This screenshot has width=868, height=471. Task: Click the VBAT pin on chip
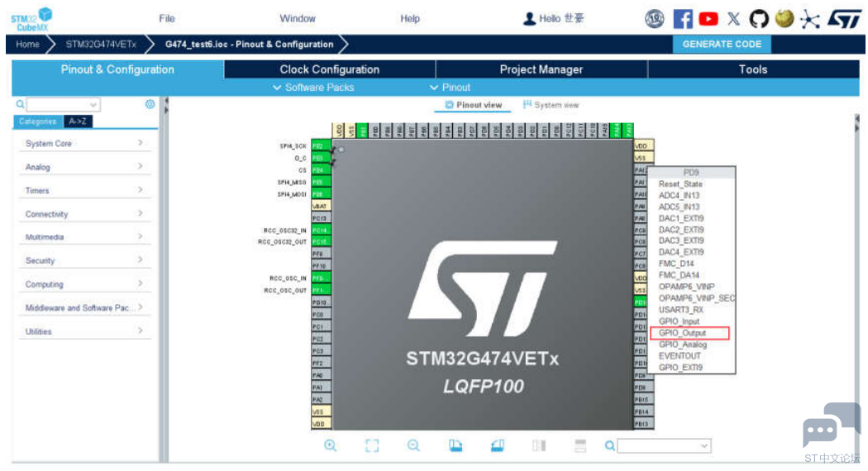321,206
